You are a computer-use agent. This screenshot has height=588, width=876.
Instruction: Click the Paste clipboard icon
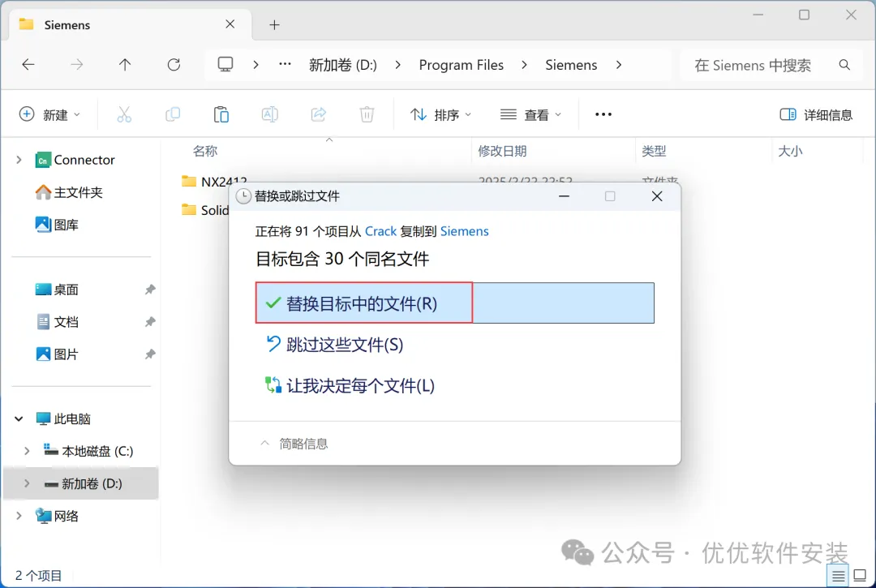[x=221, y=114]
